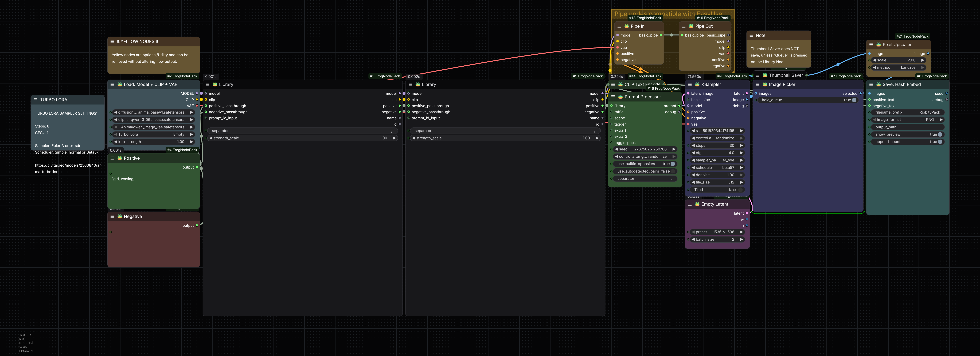Screen dimensions: 980x356
Task: Open the hamburger menu of the #3 Library node
Action: pyautogui.click(x=207, y=84)
